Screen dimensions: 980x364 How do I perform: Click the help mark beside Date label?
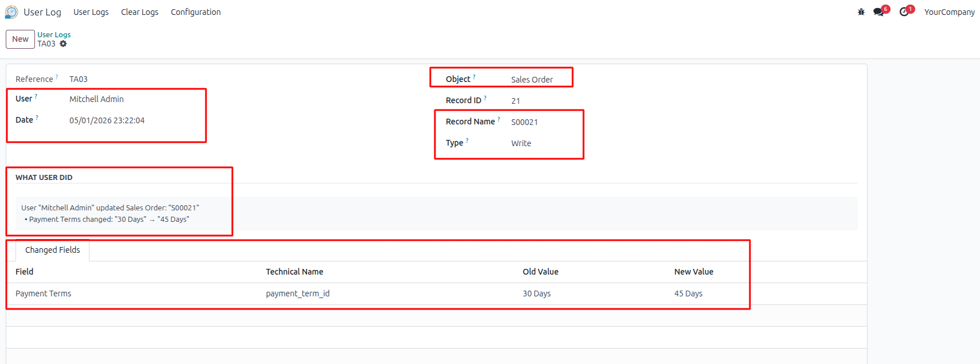click(37, 118)
